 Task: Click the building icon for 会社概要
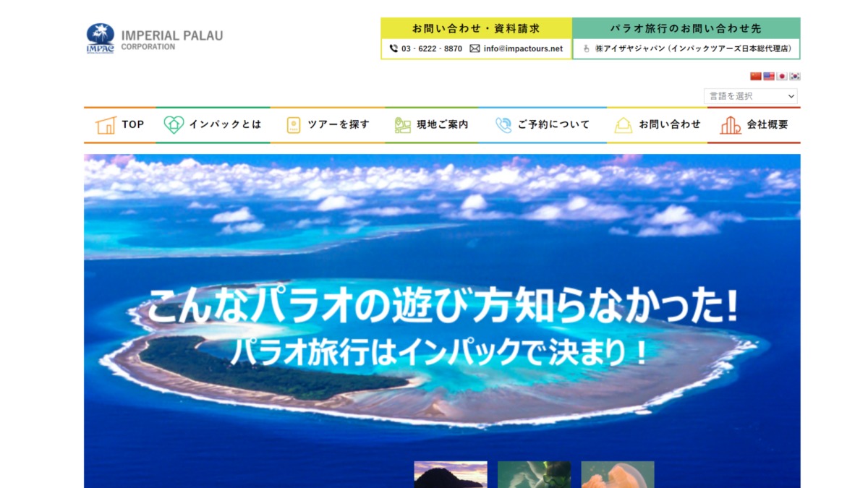pyautogui.click(x=731, y=125)
